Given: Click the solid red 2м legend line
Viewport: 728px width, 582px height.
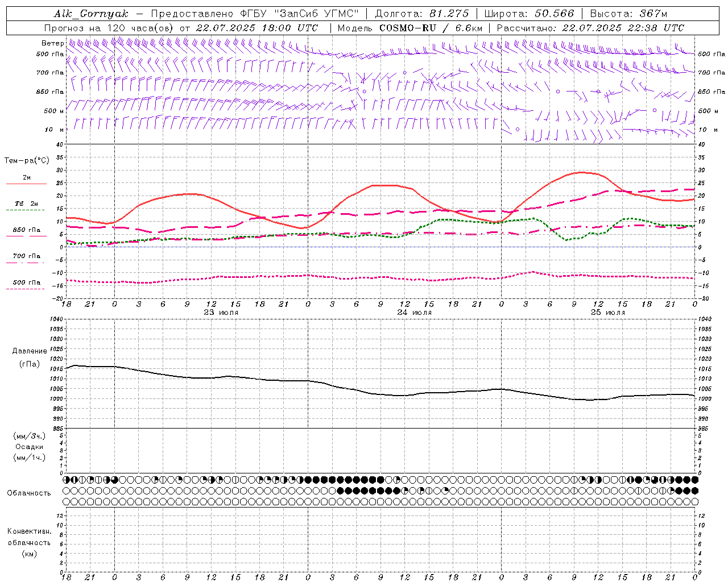Looking at the screenshot, I should coord(26,184).
